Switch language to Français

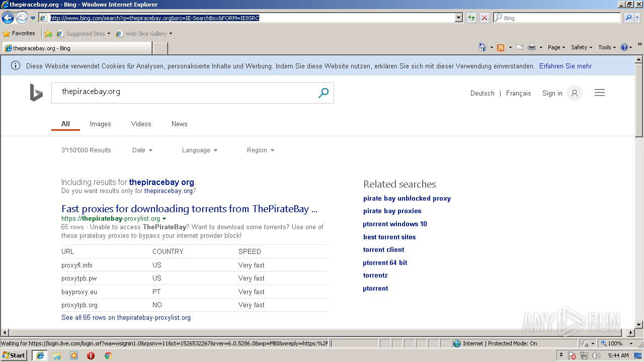[518, 93]
